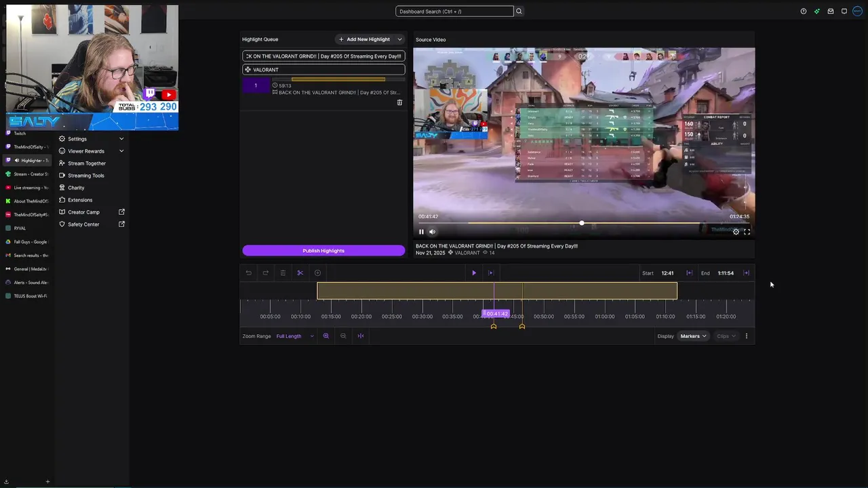This screenshot has width=868, height=488.
Task: Click the VALORANT category field
Action: pyautogui.click(x=323, y=70)
